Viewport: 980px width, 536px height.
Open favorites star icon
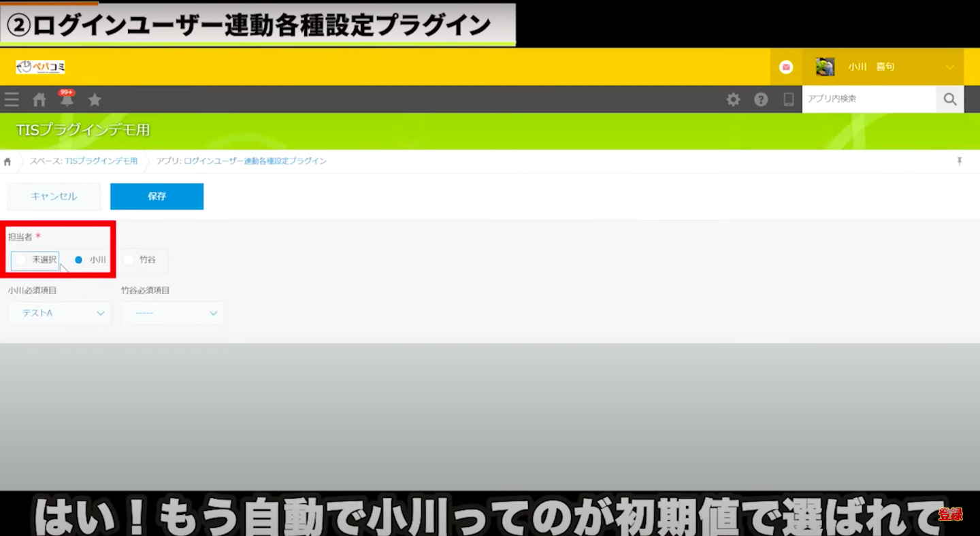tap(95, 100)
